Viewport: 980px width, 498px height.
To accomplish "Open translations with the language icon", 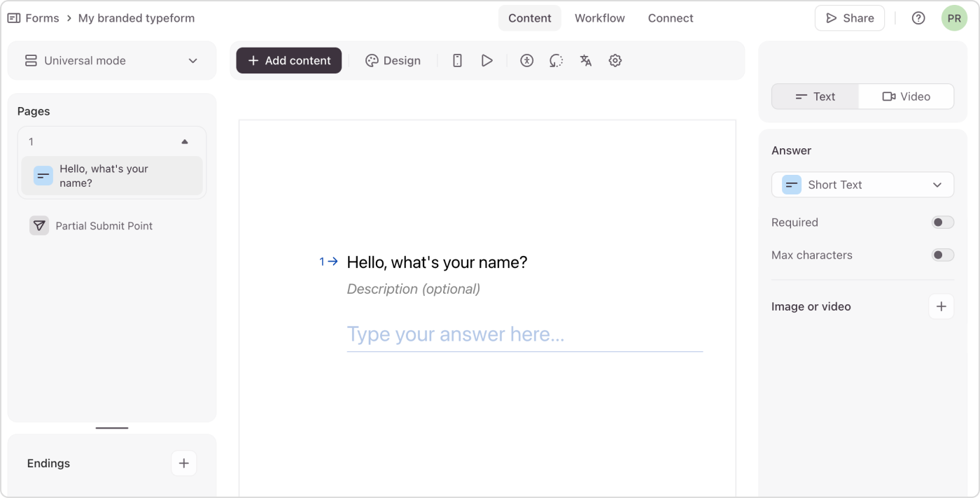I will tap(585, 60).
